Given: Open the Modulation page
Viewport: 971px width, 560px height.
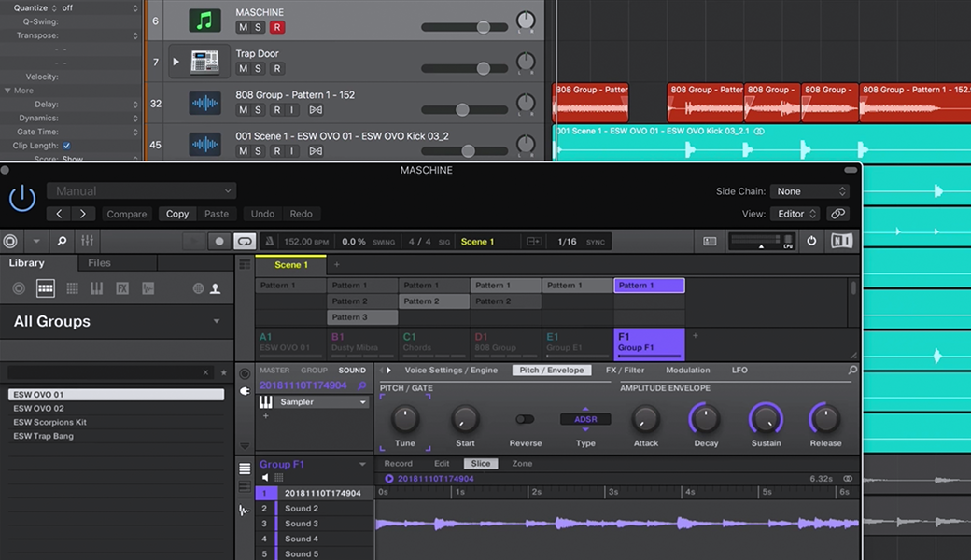Looking at the screenshot, I should click(687, 370).
